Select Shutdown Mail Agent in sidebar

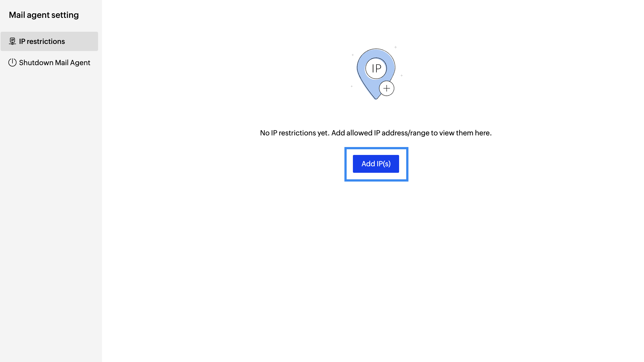pos(49,63)
